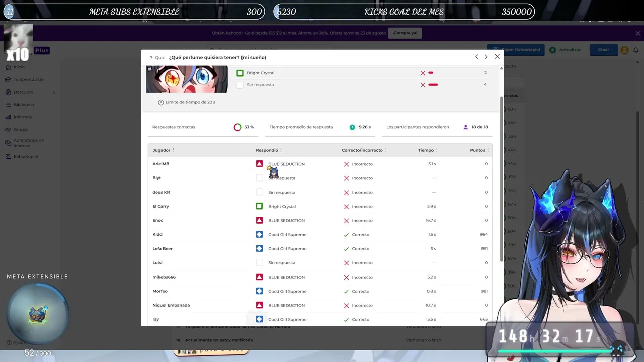Go to the previous question in the report
Image resolution: width=644 pixels, height=362 pixels.
click(x=477, y=57)
